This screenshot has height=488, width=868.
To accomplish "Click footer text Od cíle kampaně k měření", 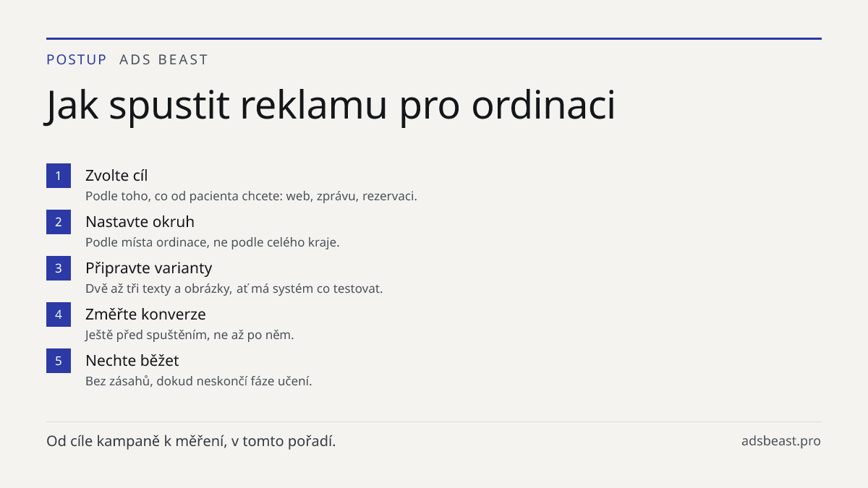I will pos(135,441).
